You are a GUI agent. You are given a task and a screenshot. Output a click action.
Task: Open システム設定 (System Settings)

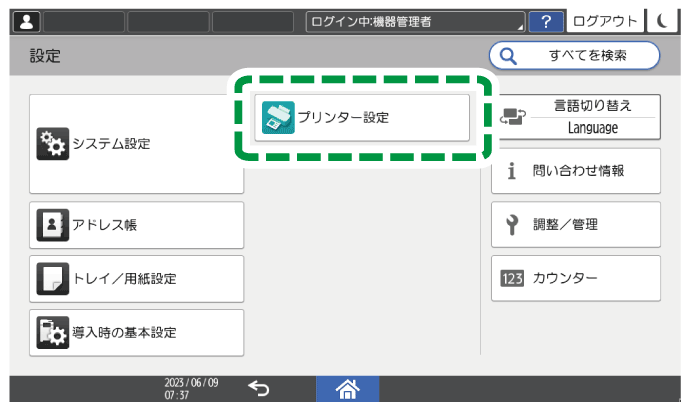[x=137, y=144]
